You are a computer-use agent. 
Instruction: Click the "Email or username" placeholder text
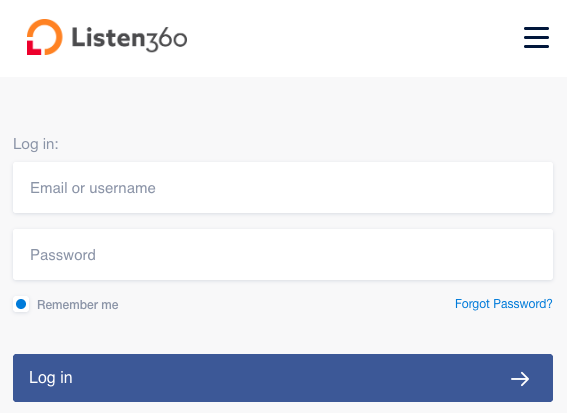point(93,188)
